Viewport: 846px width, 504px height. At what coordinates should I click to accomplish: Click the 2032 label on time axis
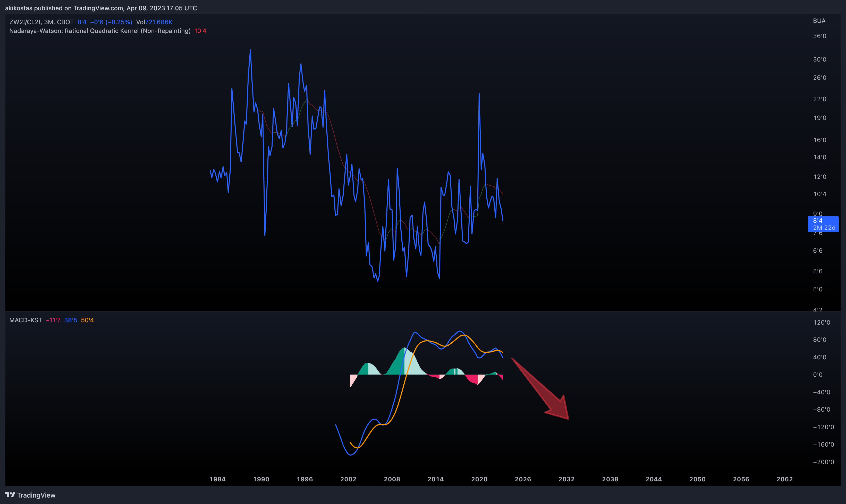(x=566, y=479)
